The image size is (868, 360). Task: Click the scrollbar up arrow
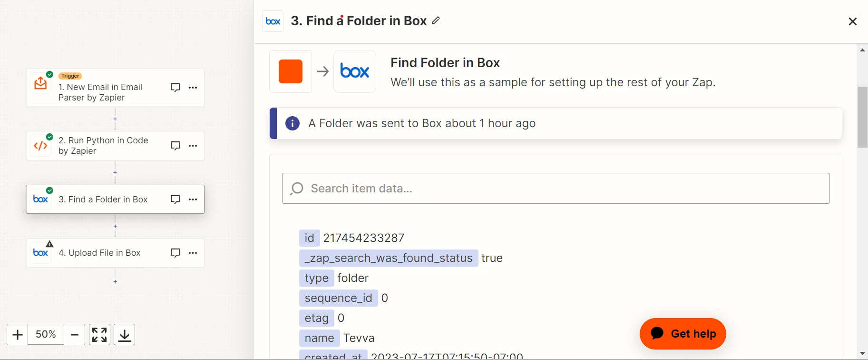(862, 50)
